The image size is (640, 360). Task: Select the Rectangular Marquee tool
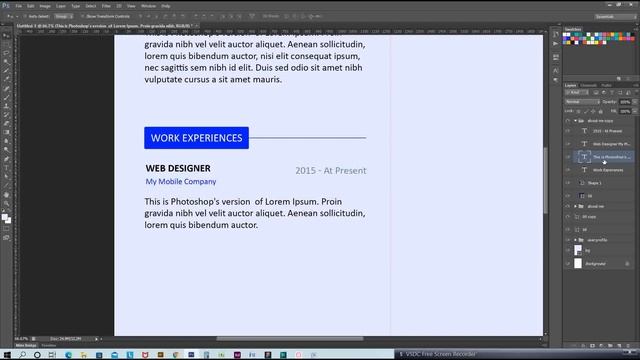tap(6, 44)
